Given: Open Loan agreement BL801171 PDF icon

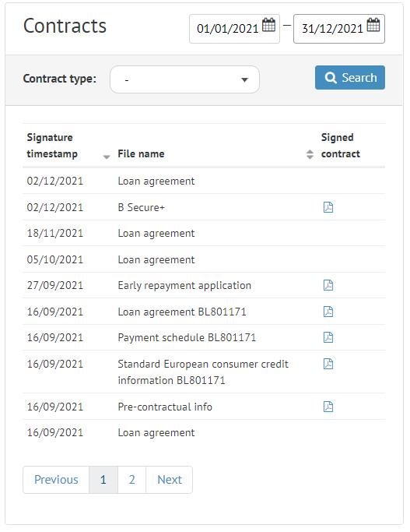Looking at the screenshot, I should (x=328, y=312).
